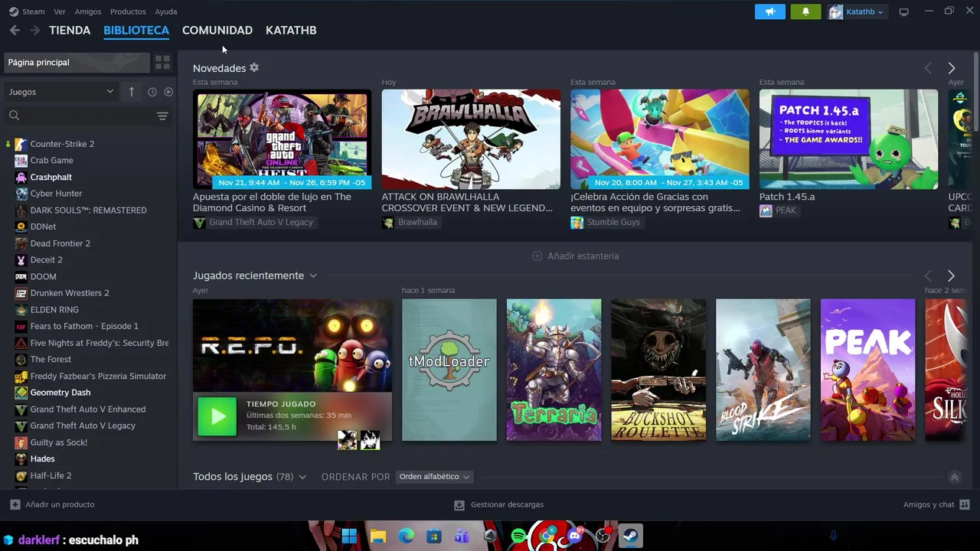Click the download icon beside Gestionar descargas
Screen dimensions: 980x551
click(459, 505)
